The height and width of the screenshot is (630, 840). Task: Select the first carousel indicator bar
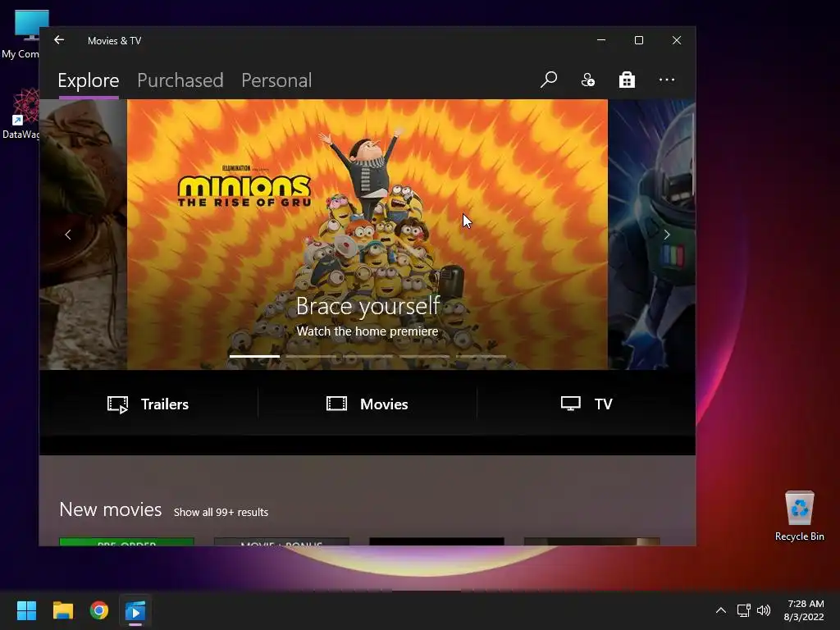tap(254, 356)
